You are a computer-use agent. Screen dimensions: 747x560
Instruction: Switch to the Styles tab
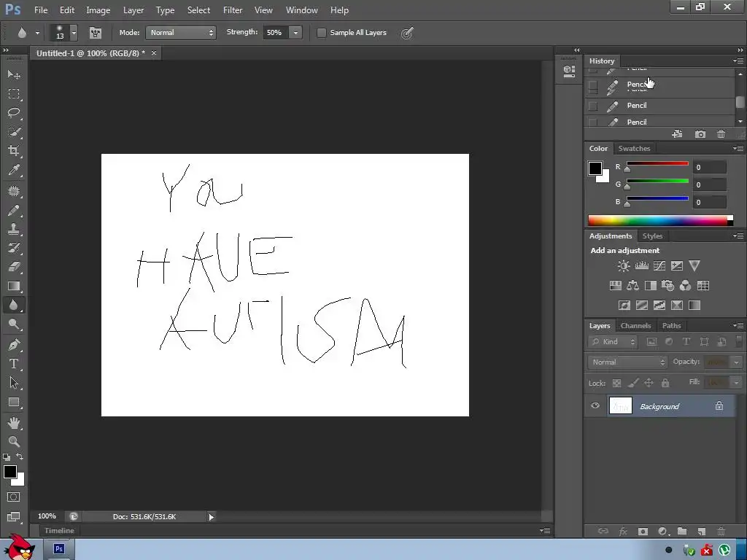click(x=652, y=236)
